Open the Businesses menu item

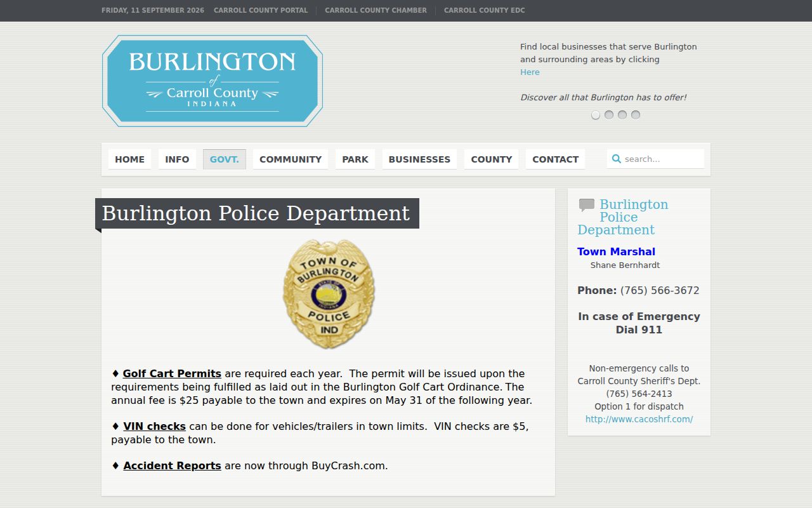pos(419,159)
